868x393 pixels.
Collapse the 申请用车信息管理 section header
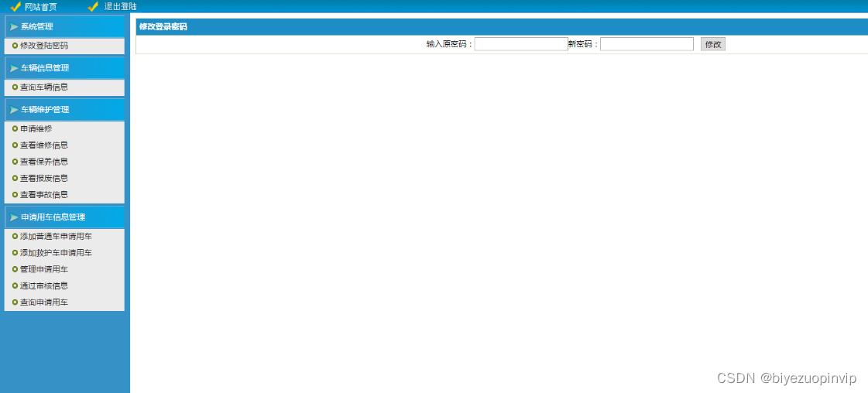tap(65, 217)
